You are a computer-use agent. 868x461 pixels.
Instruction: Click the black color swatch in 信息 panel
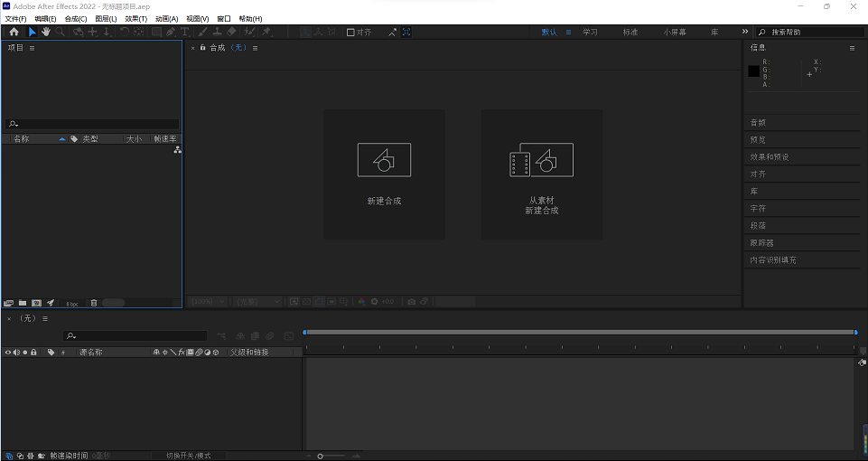[754, 71]
